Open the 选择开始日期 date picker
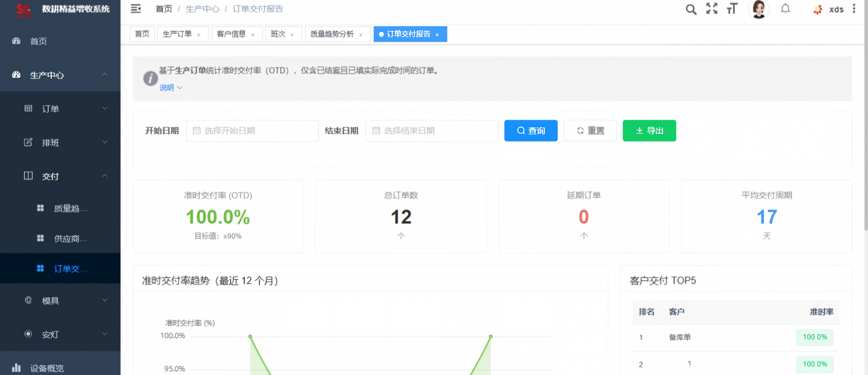 pos(252,131)
